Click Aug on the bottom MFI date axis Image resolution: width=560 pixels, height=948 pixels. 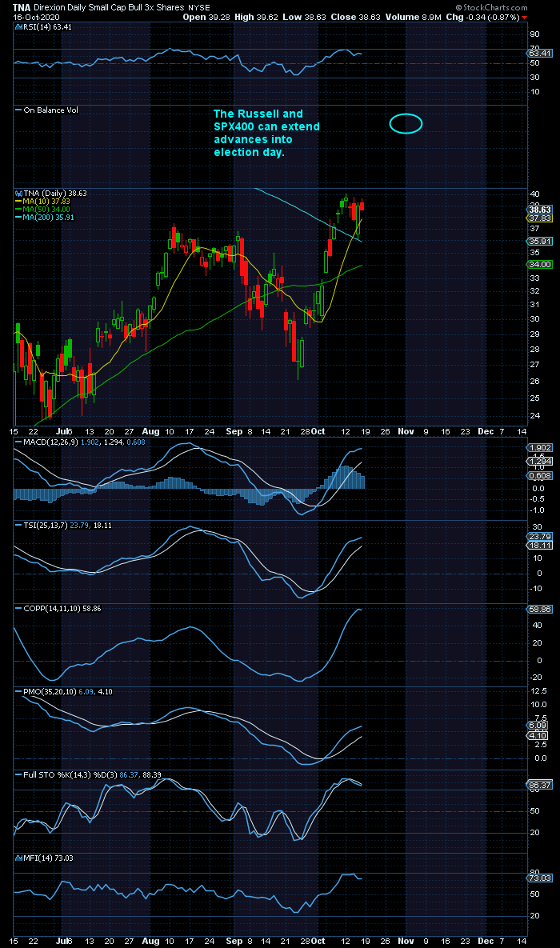[x=152, y=942]
